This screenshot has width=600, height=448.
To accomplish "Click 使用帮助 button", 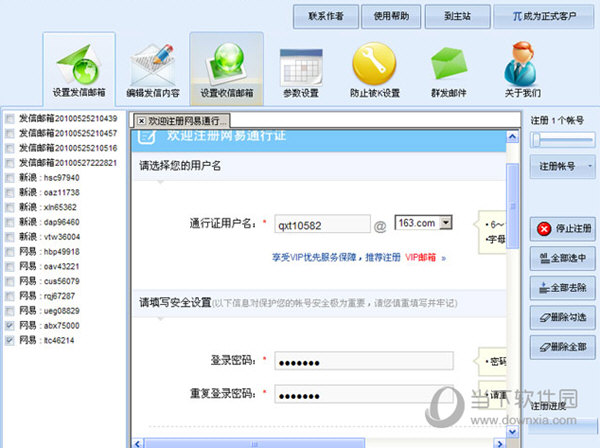I will click(391, 16).
